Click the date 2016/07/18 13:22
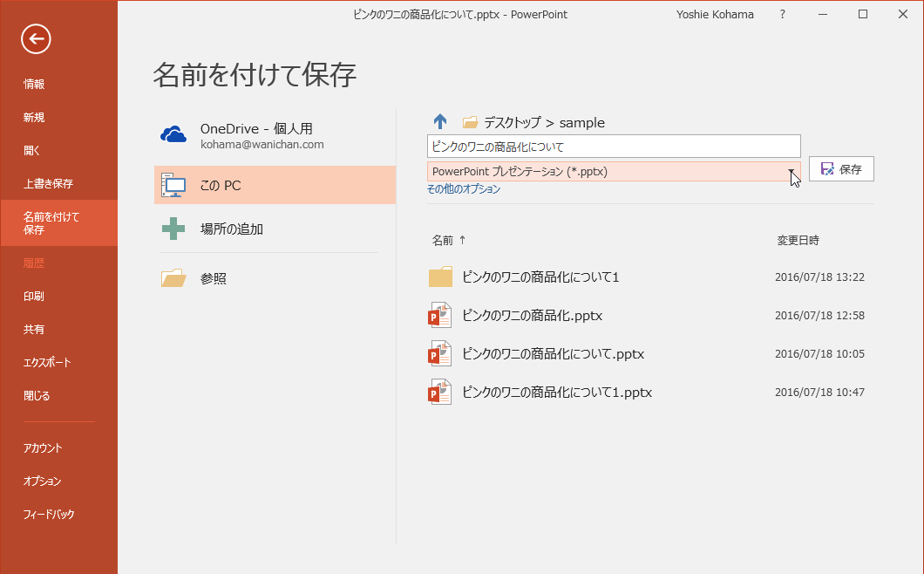924x574 pixels. (819, 277)
